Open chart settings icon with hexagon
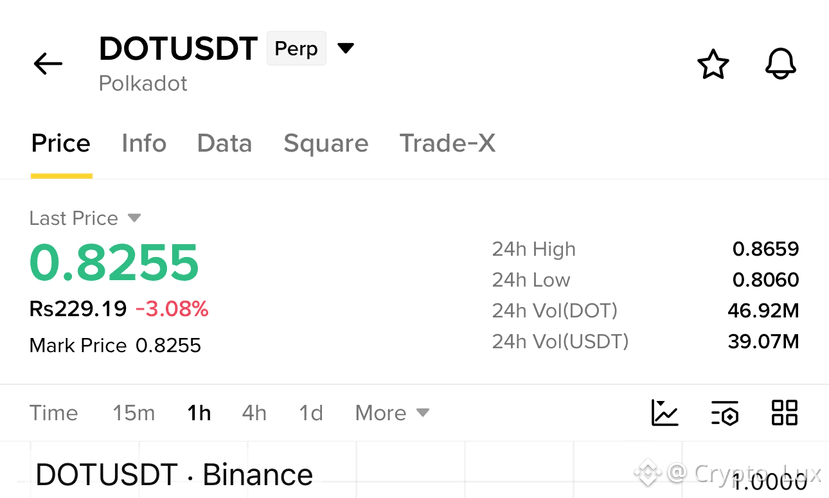 click(x=724, y=412)
